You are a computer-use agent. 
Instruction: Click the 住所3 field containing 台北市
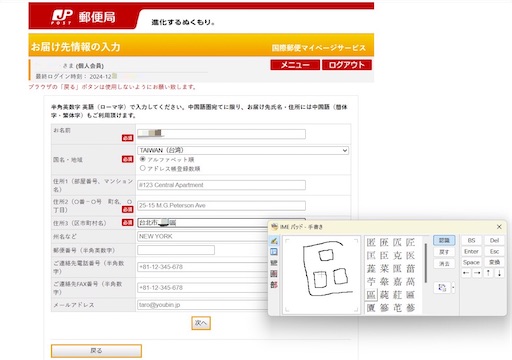pyautogui.click(x=203, y=223)
